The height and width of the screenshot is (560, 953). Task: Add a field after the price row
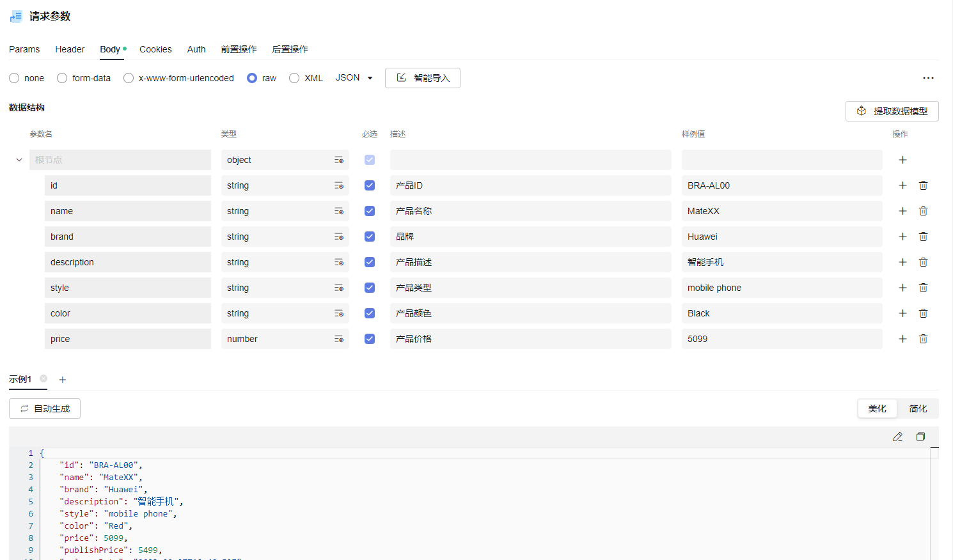coord(902,339)
